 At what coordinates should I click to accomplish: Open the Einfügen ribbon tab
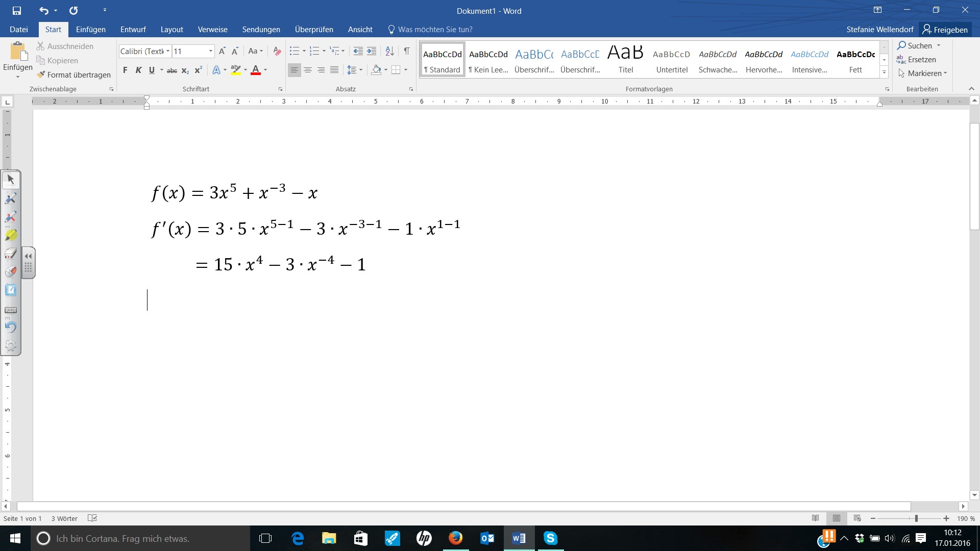pyautogui.click(x=90, y=30)
